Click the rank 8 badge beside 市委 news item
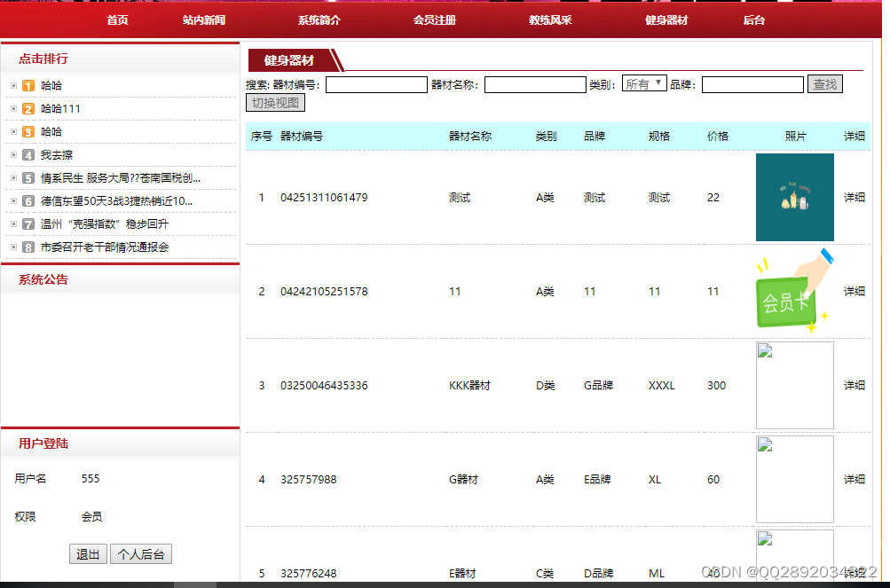The height and width of the screenshot is (588, 890). click(x=27, y=247)
